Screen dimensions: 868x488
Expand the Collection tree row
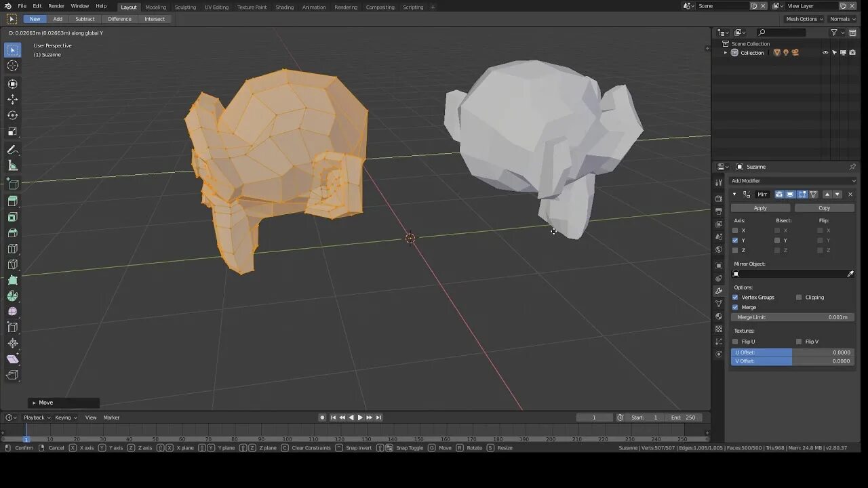(x=726, y=53)
